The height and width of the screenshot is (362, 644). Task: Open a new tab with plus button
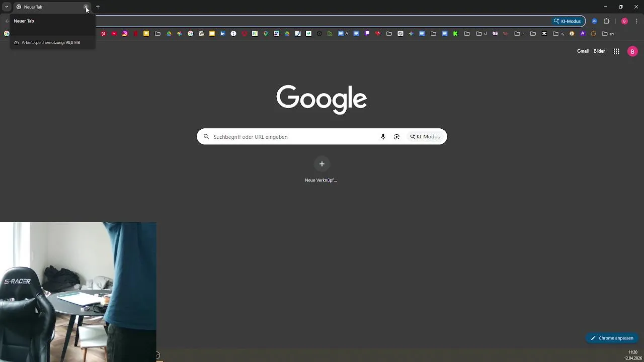98,7
